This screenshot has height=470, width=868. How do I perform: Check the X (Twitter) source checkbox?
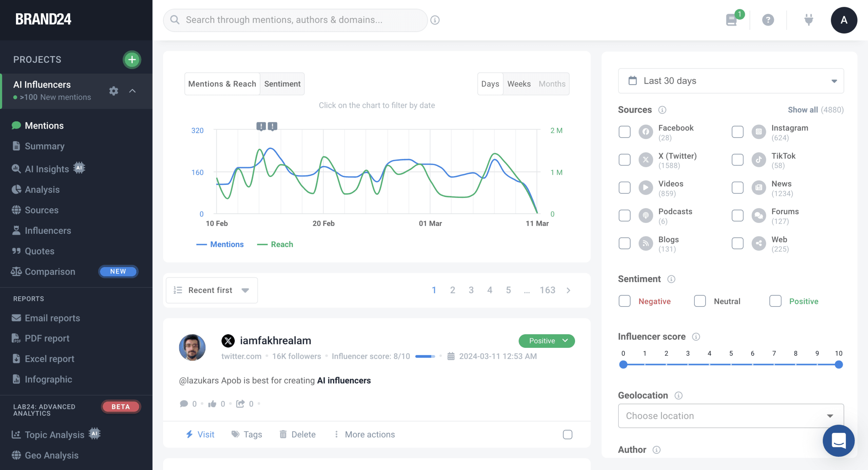(625, 160)
